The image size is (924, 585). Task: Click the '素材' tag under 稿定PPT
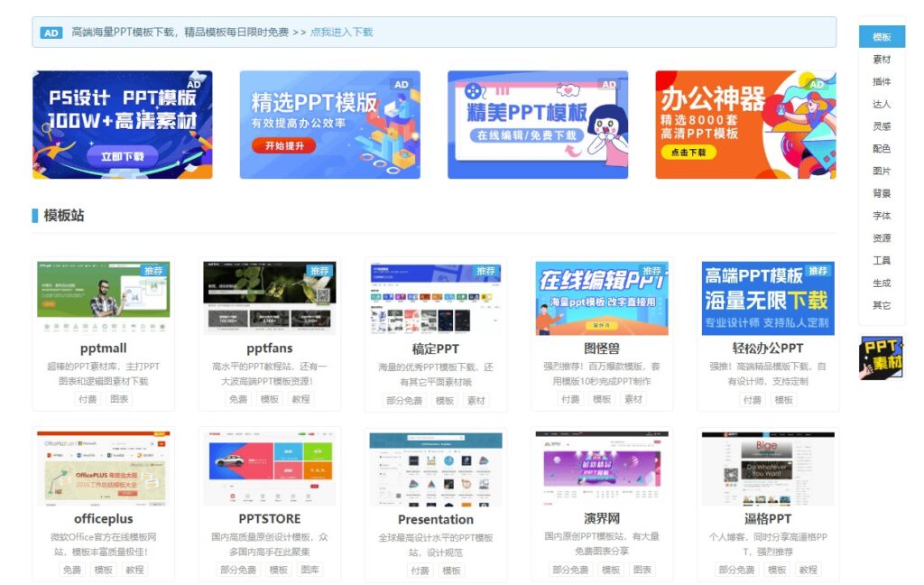[476, 401]
